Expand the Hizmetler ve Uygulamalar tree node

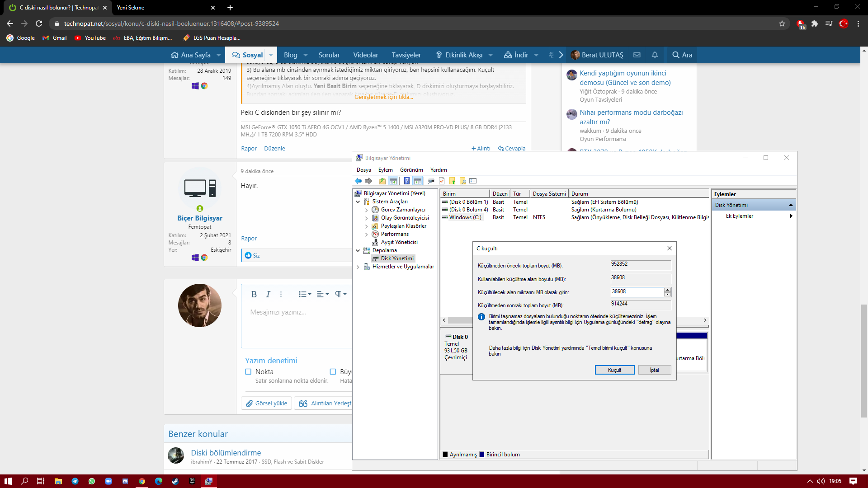point(358,267)
